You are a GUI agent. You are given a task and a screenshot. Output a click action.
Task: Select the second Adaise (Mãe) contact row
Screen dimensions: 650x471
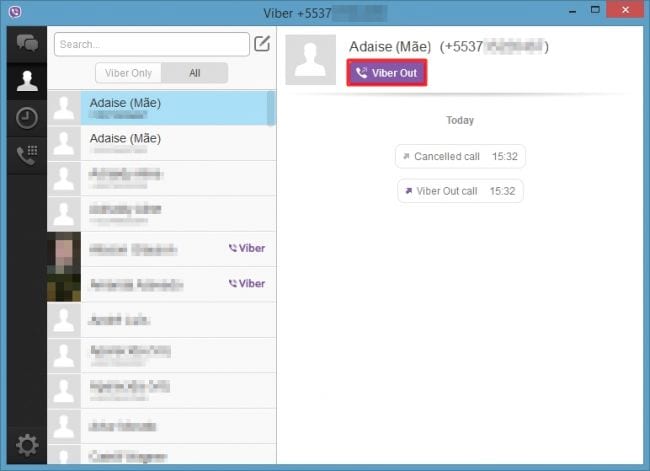(161, 143)
